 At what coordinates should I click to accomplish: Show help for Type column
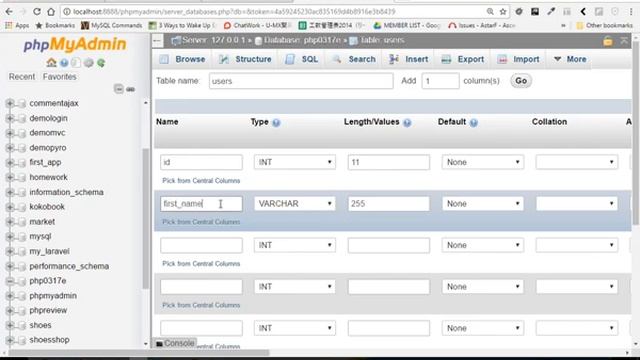coord(276,122)
